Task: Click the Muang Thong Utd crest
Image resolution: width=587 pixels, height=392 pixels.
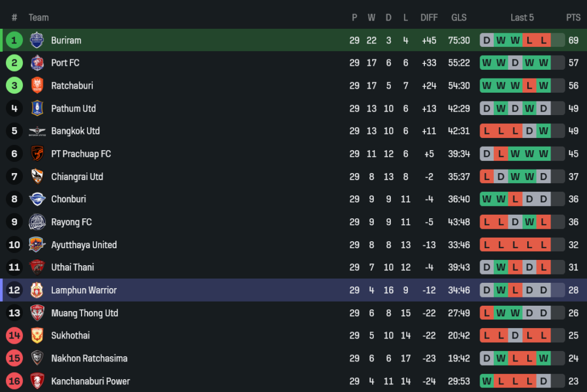Action: pyautogui.click(x=36, y=313)
